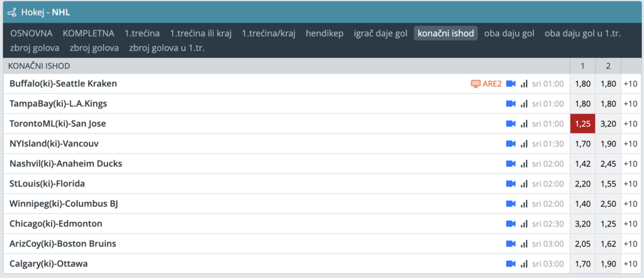Show statistics for Chicago-Edmonton match
This screenshot has height=278, width=644.
[524, 224]
